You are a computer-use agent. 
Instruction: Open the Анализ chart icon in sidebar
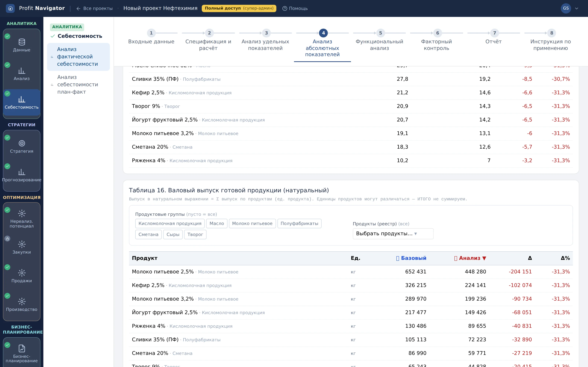click(x=22, y=71)
